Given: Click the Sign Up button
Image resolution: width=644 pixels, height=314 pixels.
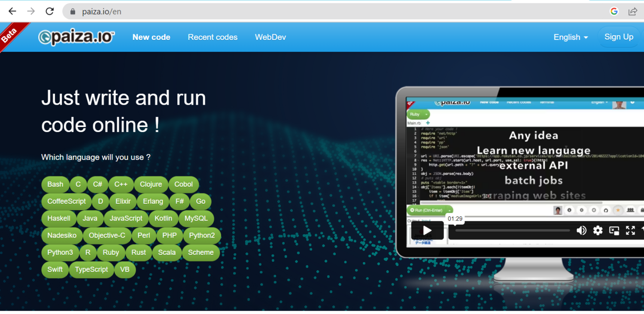Looking at the screenshot, I should coord(619,37).
